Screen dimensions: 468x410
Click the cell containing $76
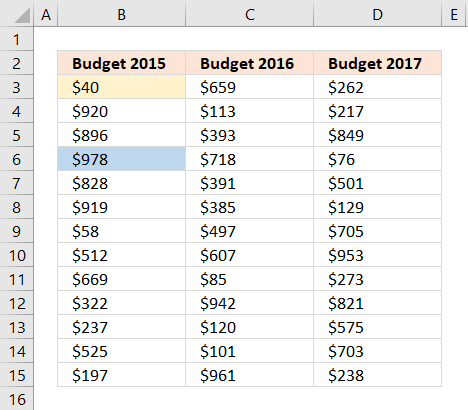377,159
